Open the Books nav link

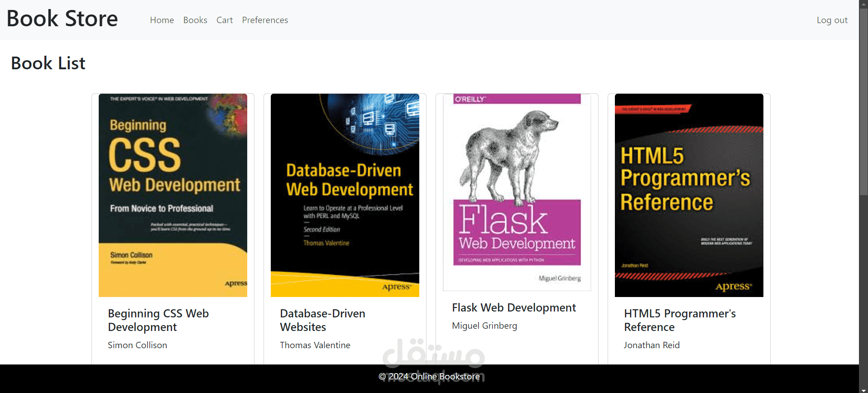(x=195, y=20)
